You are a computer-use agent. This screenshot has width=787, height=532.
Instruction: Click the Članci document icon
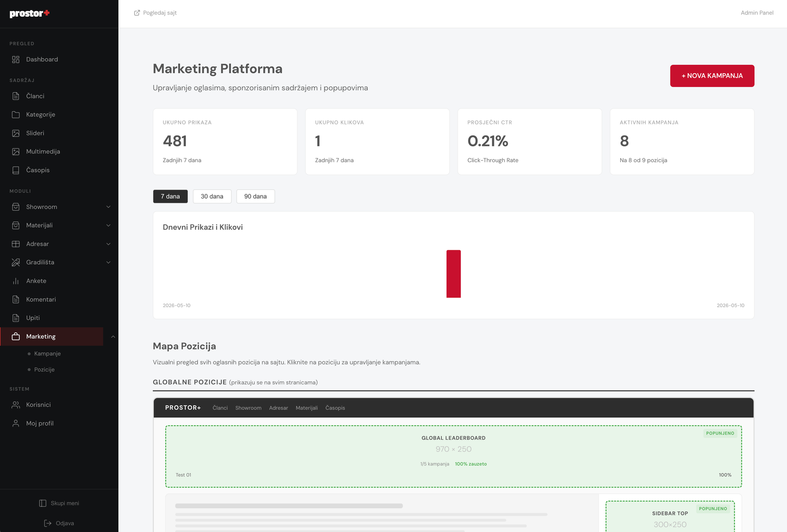point(16,96)
